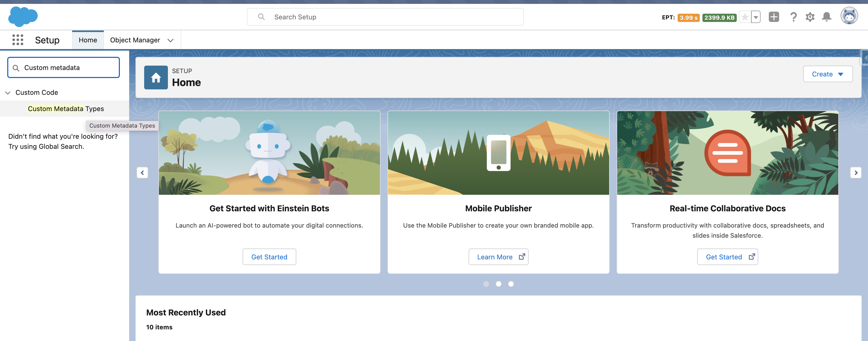Expand the Object Manager tab chevron

tap(171, 40)
